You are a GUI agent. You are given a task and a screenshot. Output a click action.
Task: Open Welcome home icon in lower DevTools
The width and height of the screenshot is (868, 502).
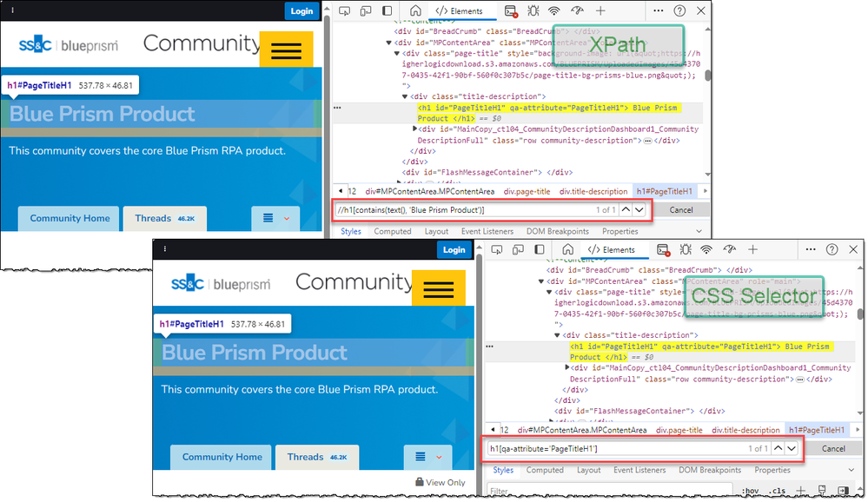(x=567, y=249)
